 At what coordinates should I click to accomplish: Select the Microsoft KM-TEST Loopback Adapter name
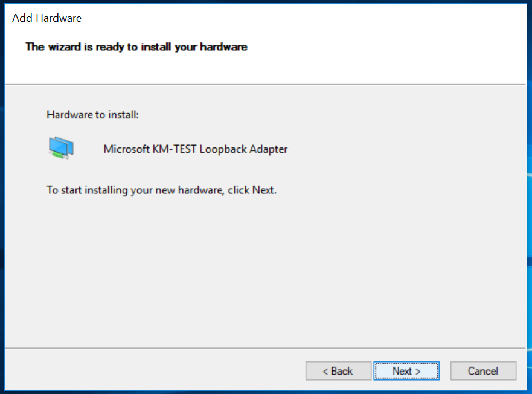point(196,149)
